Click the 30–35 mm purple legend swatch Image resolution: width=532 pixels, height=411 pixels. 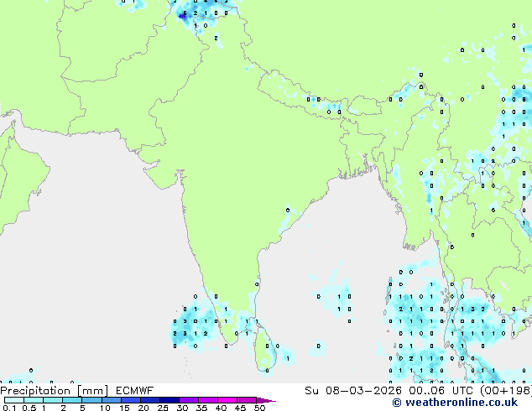(x=188, y=400)
